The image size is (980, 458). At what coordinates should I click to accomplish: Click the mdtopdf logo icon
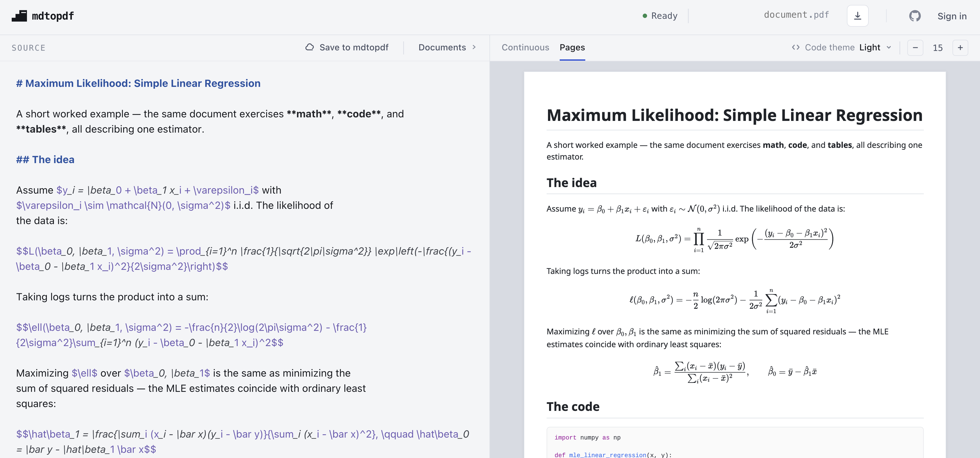(x=19, y=16)
